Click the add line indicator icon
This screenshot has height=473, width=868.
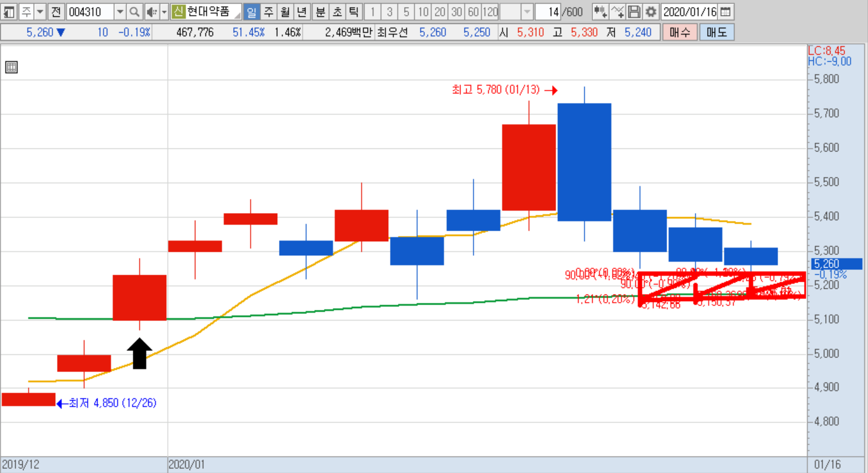(x=617, y=11)
